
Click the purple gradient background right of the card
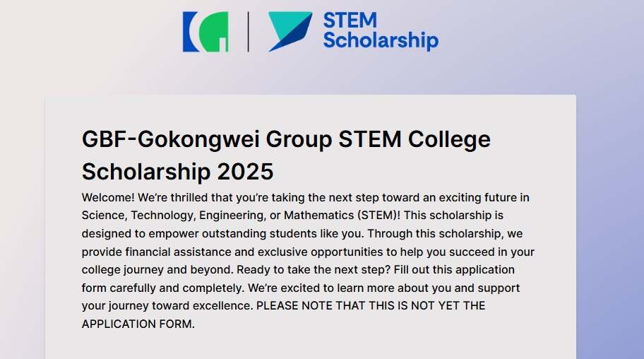click(x=610, y=226)
